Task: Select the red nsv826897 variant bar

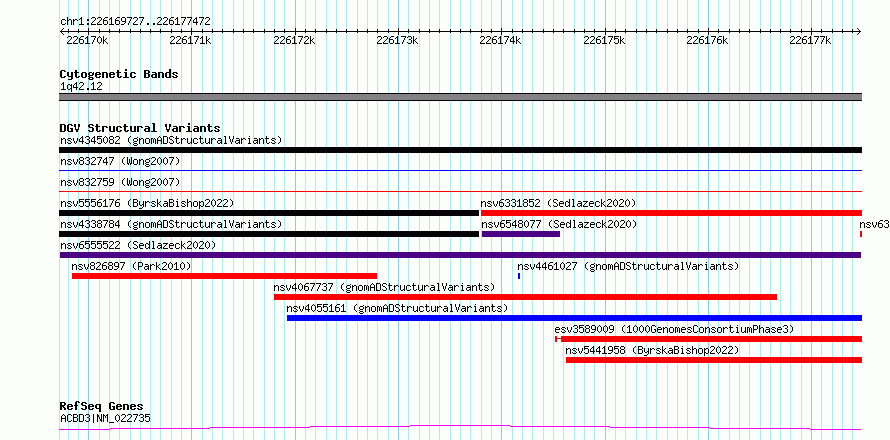Action: point(224,276)
